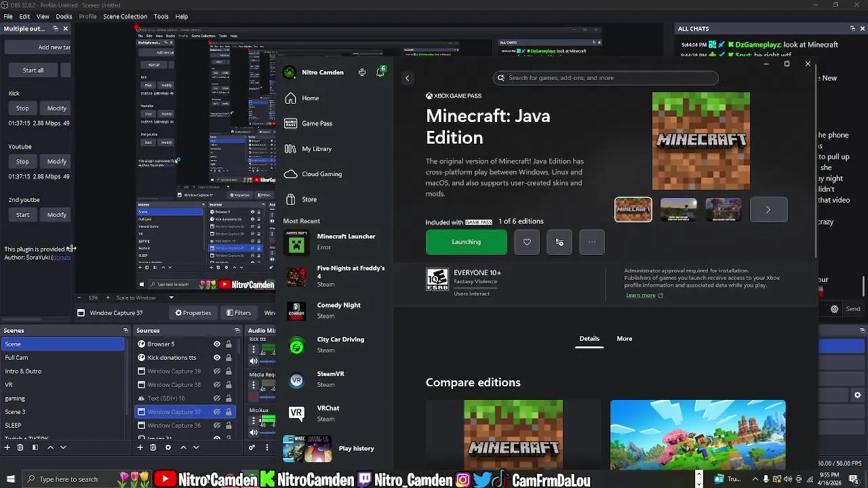The width and height of the screenshot is (868, 488).
Task: Open Properties for Window Capture 37
Action: tap(193, 313)
